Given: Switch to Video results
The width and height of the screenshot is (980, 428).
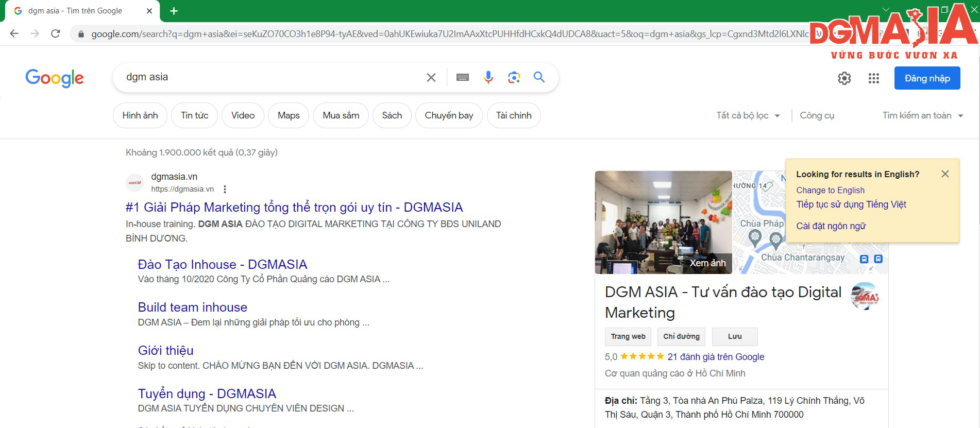Looking at the screenshot, I should (243, 115).
